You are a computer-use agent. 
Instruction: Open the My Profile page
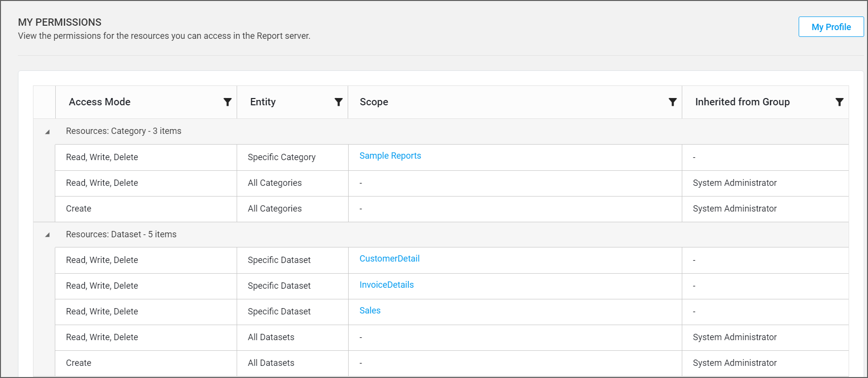pos(831,27)
